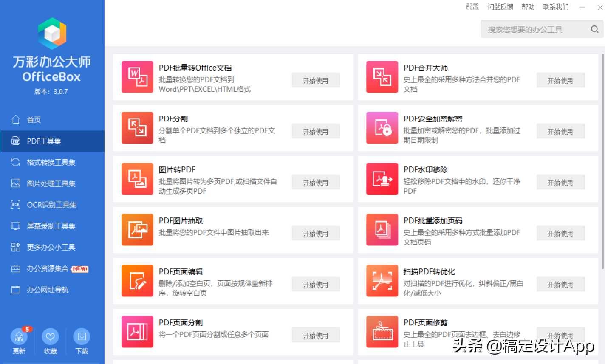Click the vertical scrollbar on the right
Screen dimensions: 605x364
click(602, 161)
